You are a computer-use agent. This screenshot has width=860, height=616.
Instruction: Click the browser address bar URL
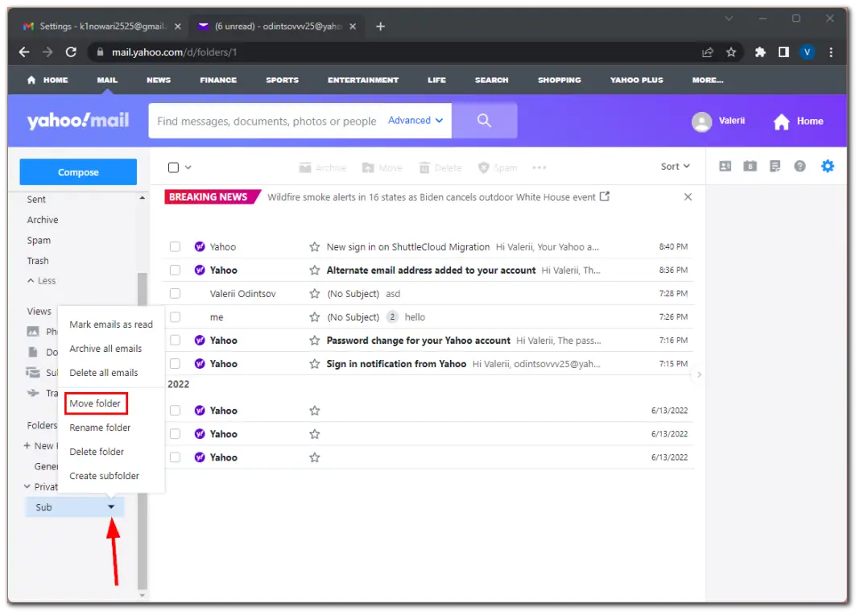click(x=175, y=52)
